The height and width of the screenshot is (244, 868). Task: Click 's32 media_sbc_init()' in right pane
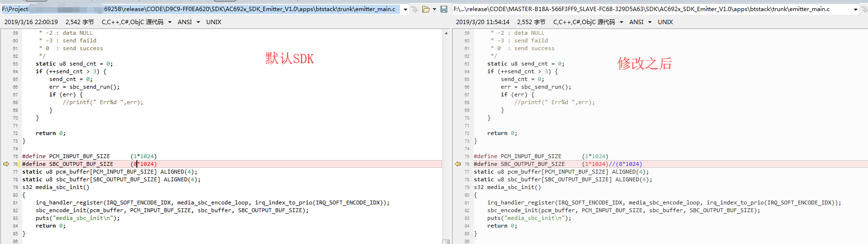[507, 187]
